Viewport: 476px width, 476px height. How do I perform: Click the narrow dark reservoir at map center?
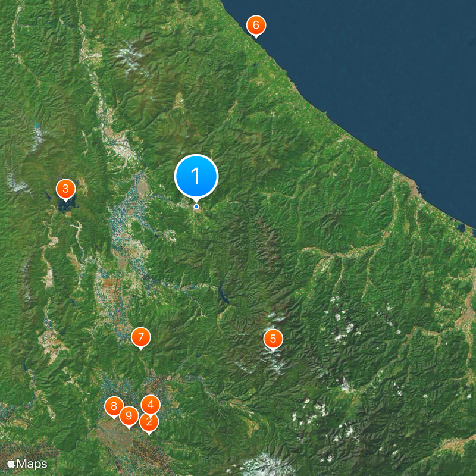(223, 295)
